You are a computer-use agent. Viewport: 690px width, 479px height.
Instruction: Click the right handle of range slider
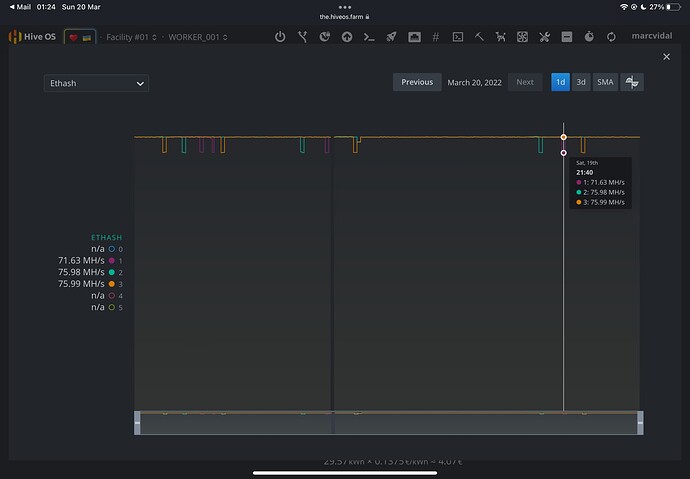click(640, 423)
